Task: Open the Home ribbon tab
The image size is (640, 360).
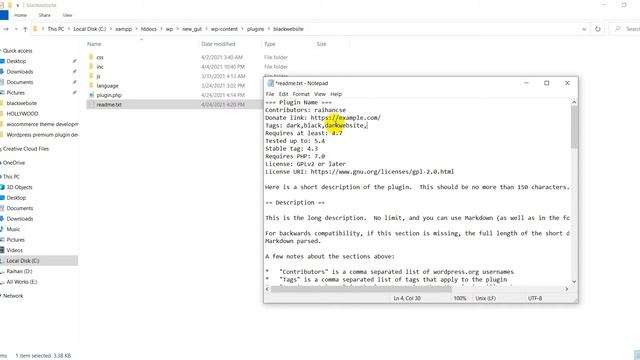Action: (x=20, y=15)
